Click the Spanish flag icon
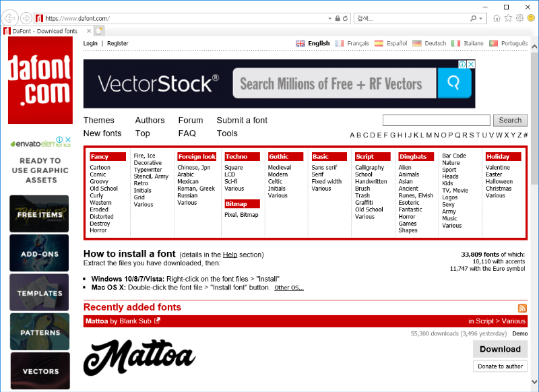Image resolution: width=539 pixels, height=392 pixels. (379, 43)
